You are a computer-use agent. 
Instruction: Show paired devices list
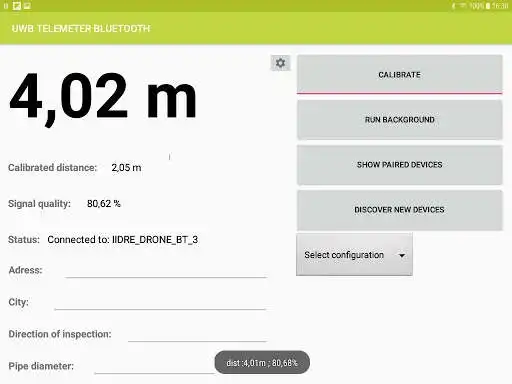click(399, 165)
